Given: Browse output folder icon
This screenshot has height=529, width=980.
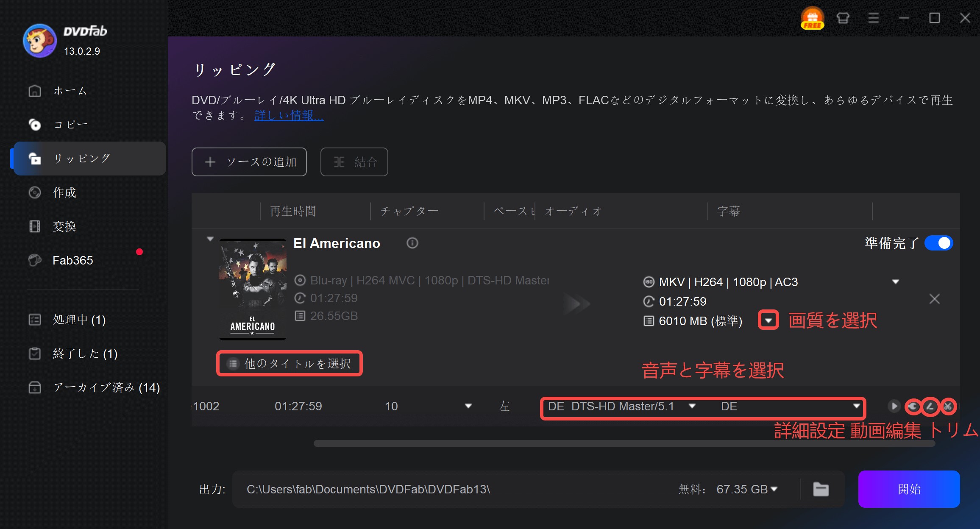Looking at the screenshot, I should click(821, 489).
